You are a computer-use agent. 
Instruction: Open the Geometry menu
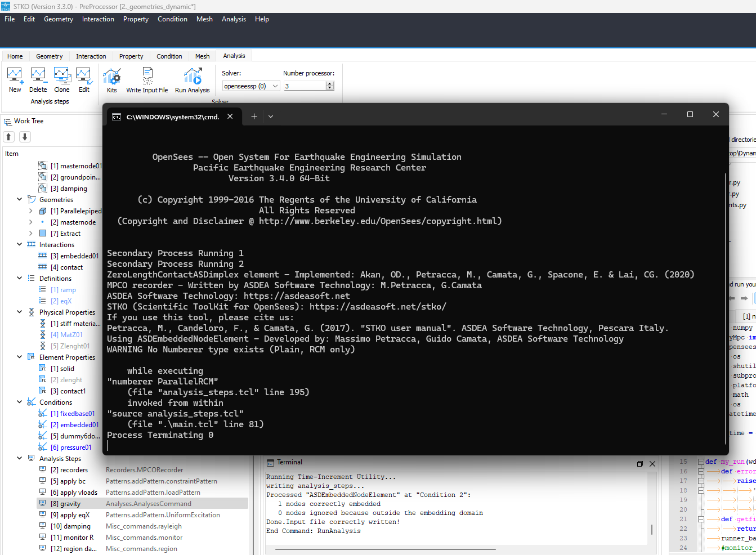[x=59, y=19]
